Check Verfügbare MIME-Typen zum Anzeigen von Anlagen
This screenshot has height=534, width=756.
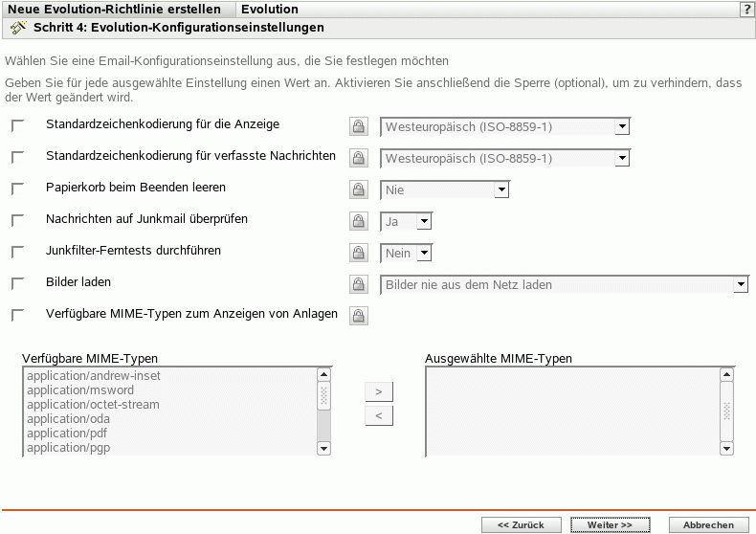(17, 315)
